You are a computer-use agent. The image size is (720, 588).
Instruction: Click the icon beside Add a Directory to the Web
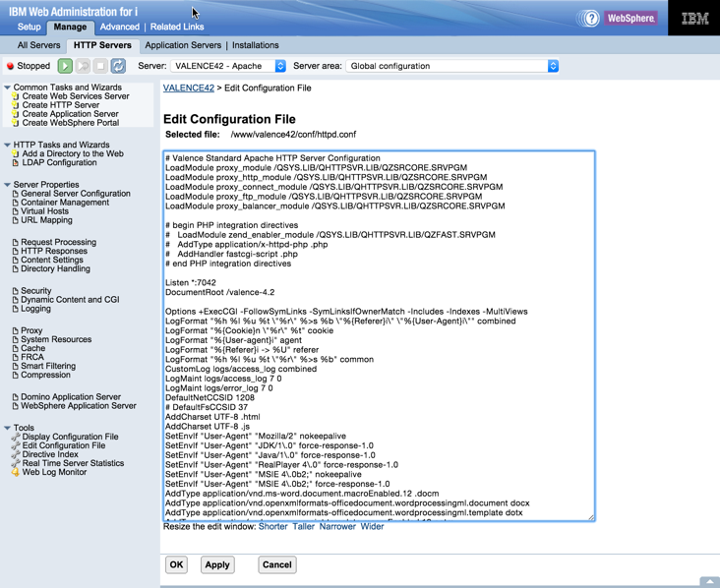point(15,153)
